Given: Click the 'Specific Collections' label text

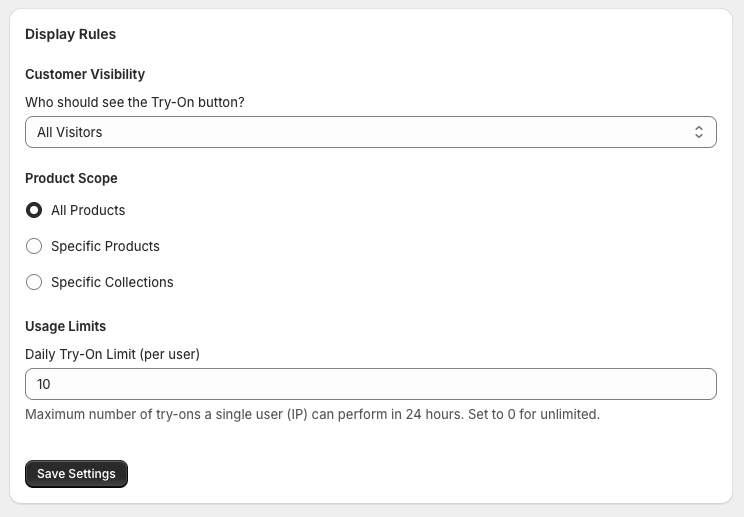Looking at the screenshot, I should click(112, 282).
